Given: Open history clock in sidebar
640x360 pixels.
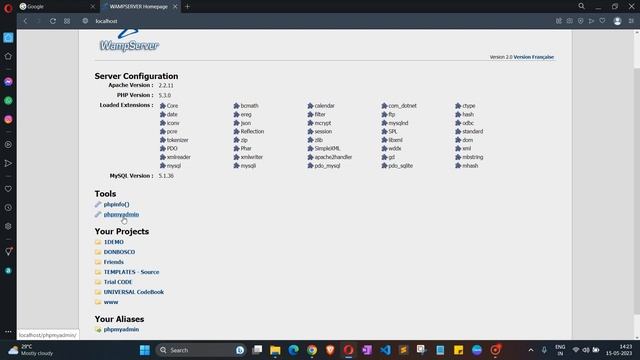Looking at the screenshot, I should coord(8,208).
